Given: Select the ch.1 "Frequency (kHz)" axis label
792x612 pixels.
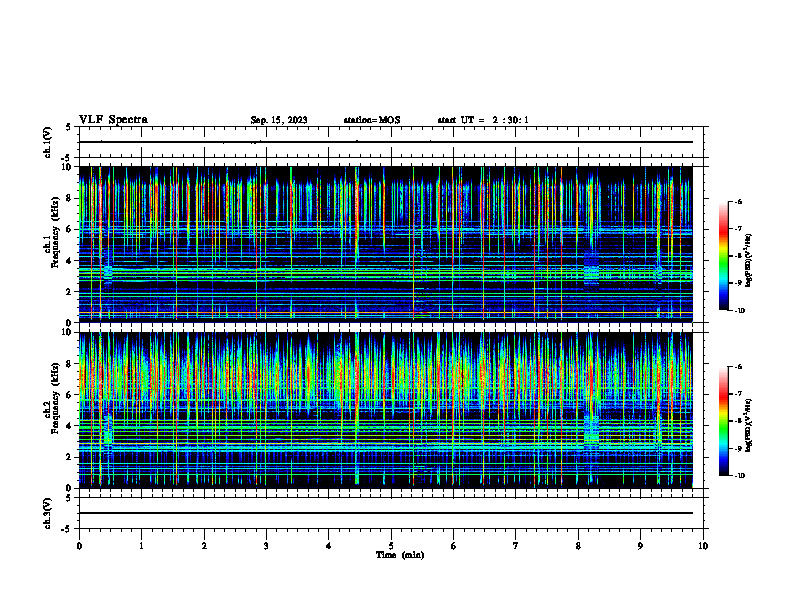Looking at the screenshot, I should pos(55,232).
